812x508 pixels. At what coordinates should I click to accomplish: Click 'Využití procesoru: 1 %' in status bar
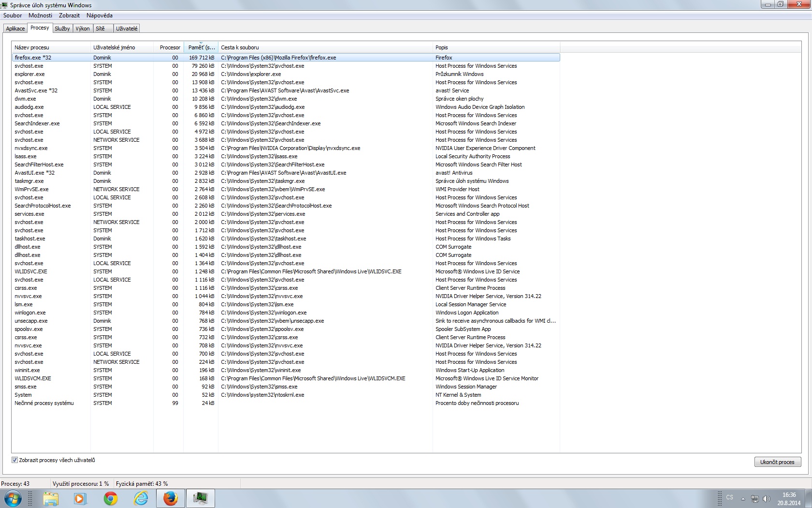coord(81,484)
